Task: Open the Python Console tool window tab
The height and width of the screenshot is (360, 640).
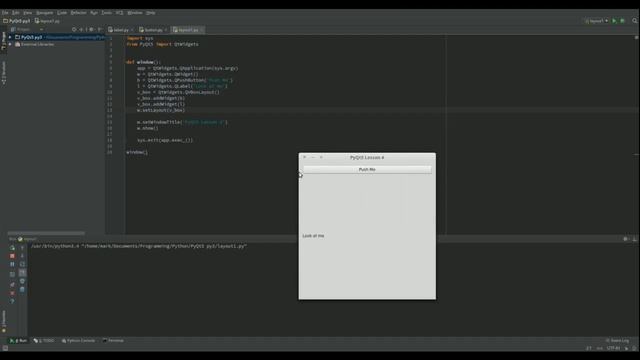Action: point(78,340)
